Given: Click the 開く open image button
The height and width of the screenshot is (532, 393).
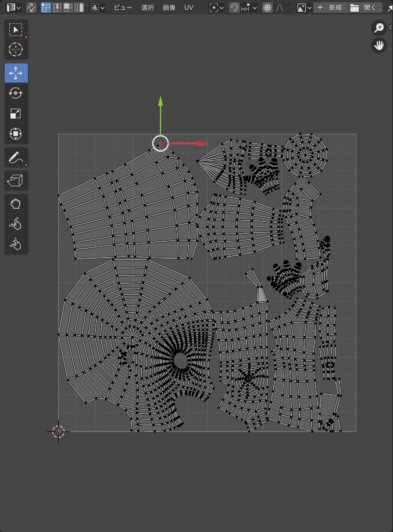Looking at the screenshot, I should (x=365, y=8).
